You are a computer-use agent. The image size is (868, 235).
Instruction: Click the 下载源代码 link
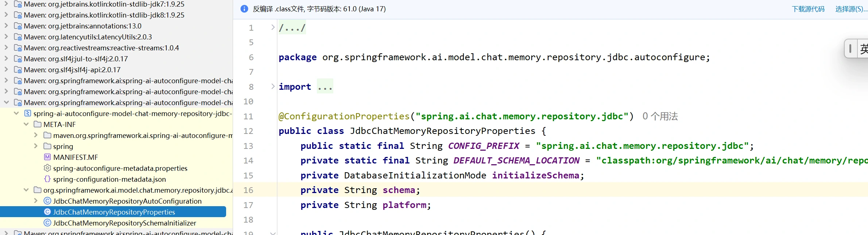[808, 9]
